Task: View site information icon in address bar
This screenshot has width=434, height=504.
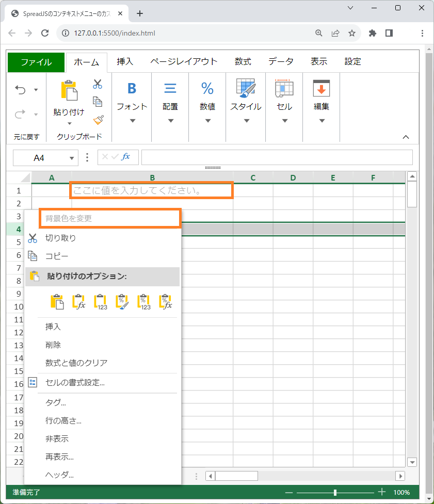Action: pyautogui.click(x=65, y=33)
